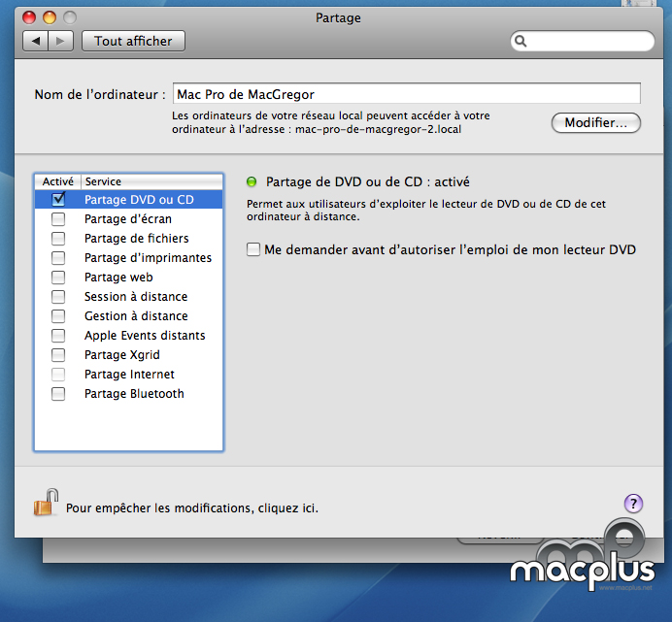Screen dimensions: 672x622
Task: Click the Modifier… button
Action: (x=595, y=123)
